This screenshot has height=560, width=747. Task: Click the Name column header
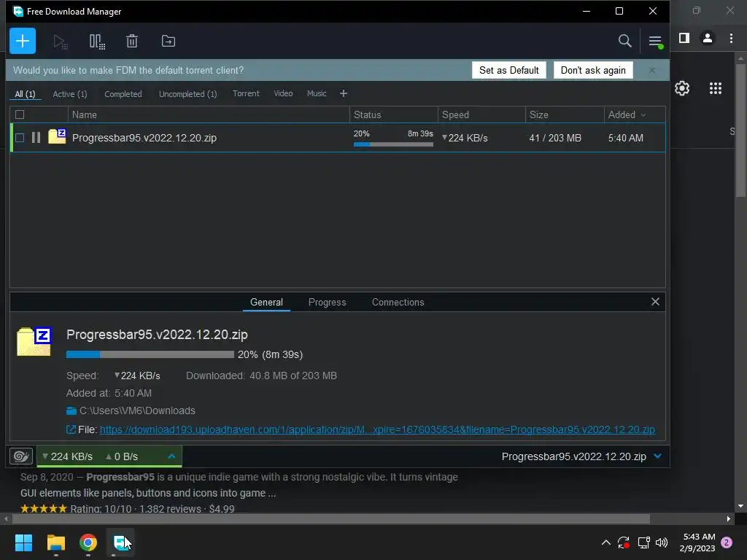click(209, 114)
